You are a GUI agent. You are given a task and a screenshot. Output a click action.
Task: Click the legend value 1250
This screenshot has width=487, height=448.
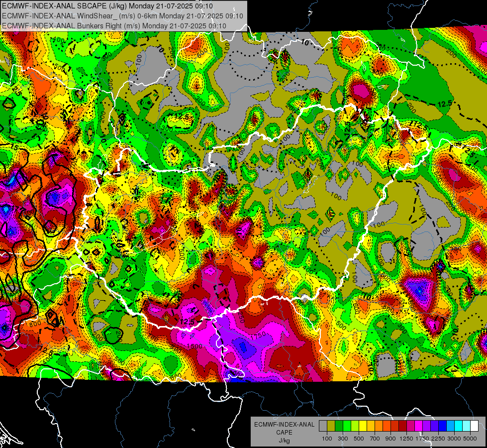406,439
